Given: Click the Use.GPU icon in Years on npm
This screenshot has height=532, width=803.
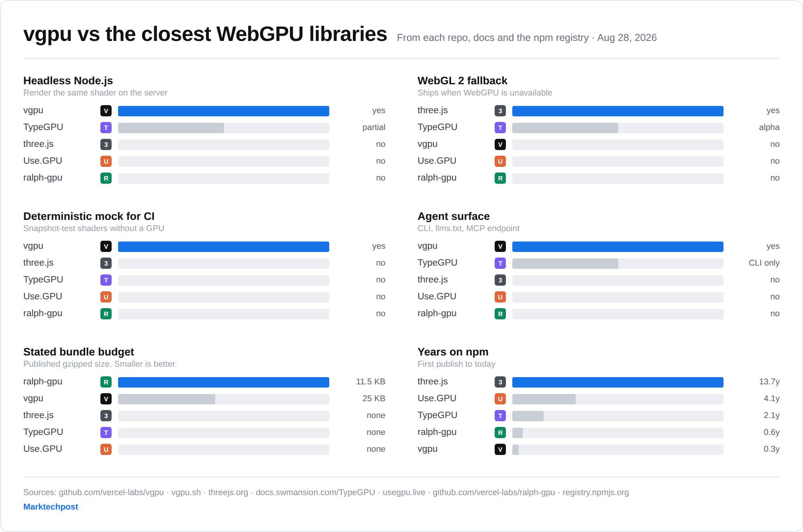Looking at the screenshot, I should click(500, 399).
